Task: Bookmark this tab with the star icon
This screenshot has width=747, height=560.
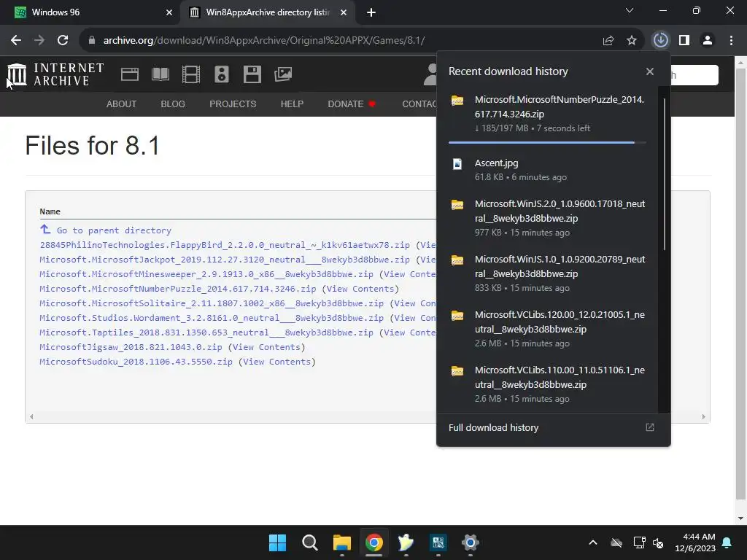Action: pos(632,41)
